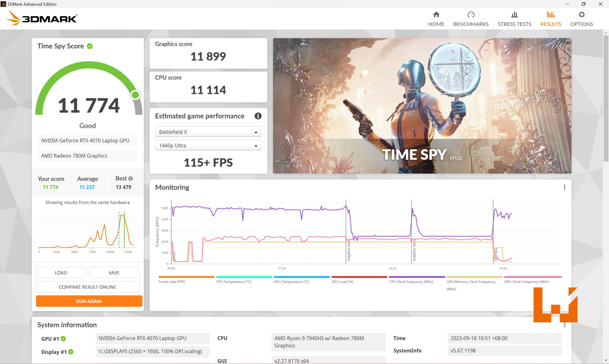Click the scrollbar down arrow
The image size is (609, 364).
(x=606, y=361)
